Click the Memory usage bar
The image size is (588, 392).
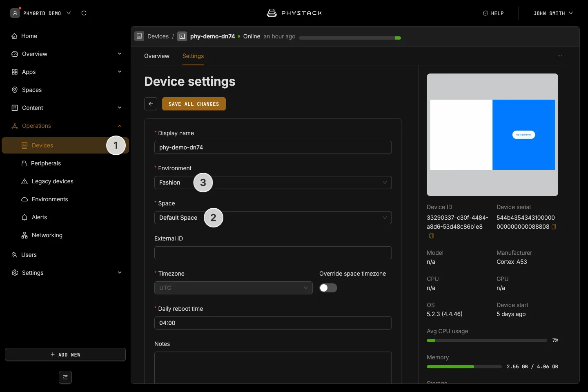[464, 367]
